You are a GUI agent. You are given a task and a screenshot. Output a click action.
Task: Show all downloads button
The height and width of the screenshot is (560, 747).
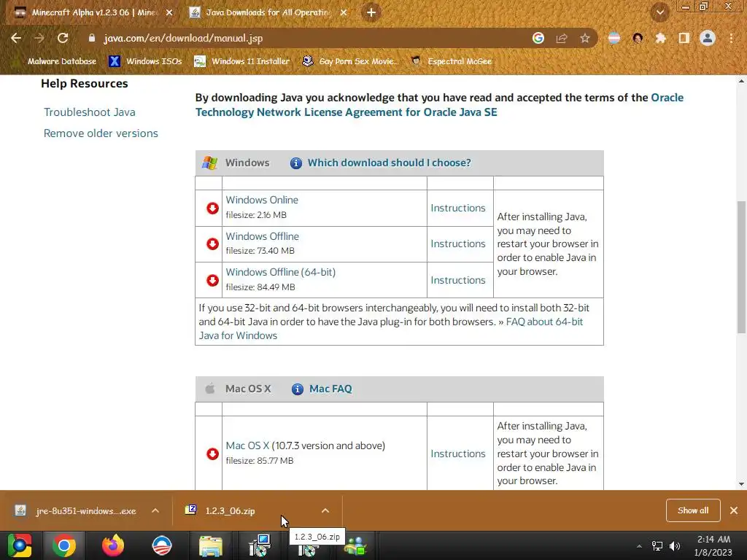click(693, 510)
